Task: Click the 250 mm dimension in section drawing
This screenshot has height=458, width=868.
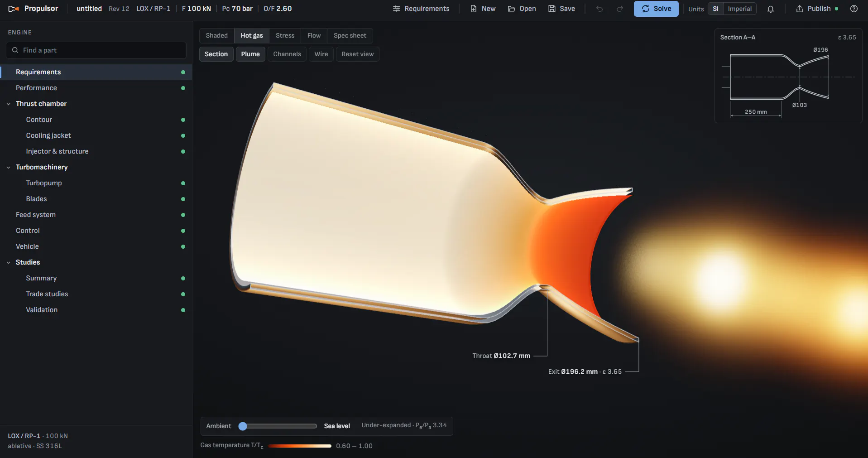Action: coord(756,112)
